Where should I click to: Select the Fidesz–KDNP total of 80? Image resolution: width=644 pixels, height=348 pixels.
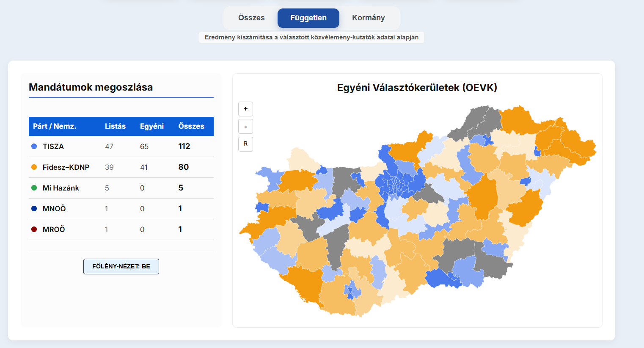point(184,167)
